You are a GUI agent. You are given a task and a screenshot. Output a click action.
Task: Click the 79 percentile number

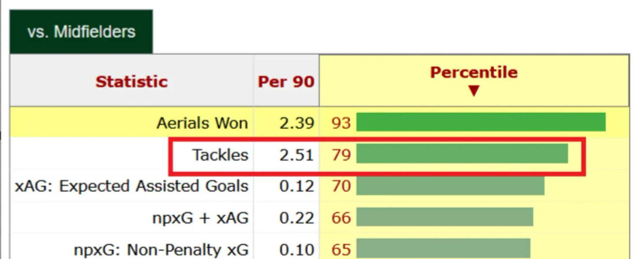341,155
